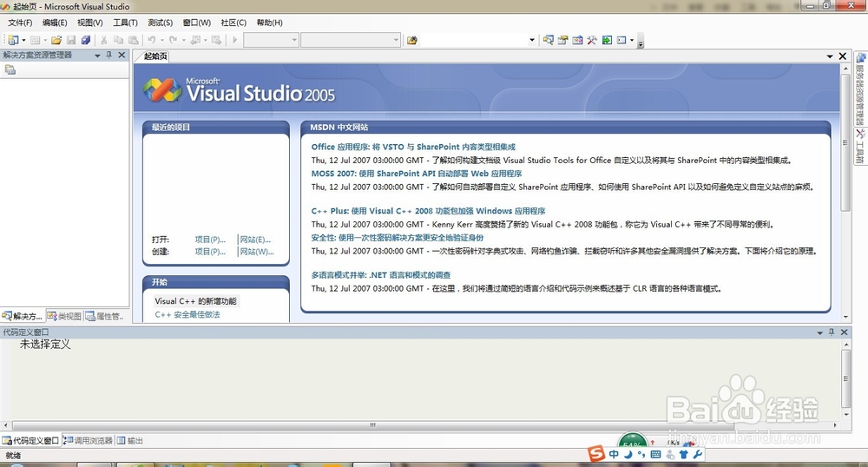868x467 pixels.
Task: Open the Find combo box dropdown
Action: pos(532,40)
